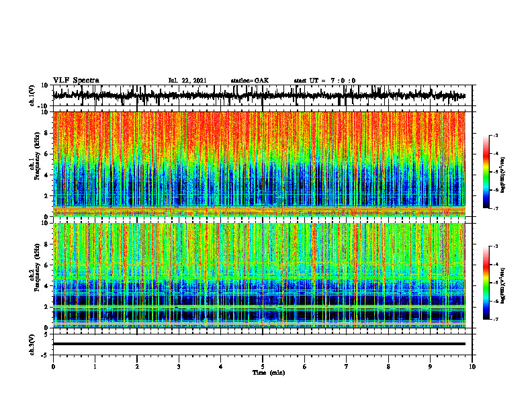The width and height of the screenshot is (532, 411).
Task: Click the "-7" label on ch.2 color scale
Action: (496, 320)
